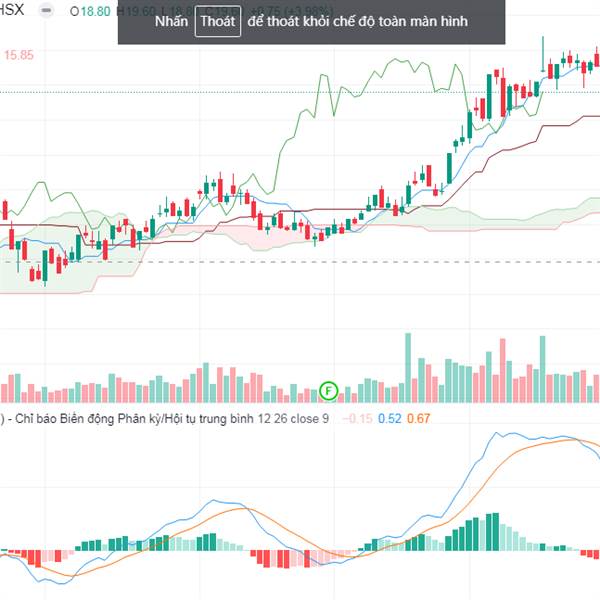Click the MACD indicator title text
The width and height of the screenshot is (600, 600).
[x=165, y=419]
